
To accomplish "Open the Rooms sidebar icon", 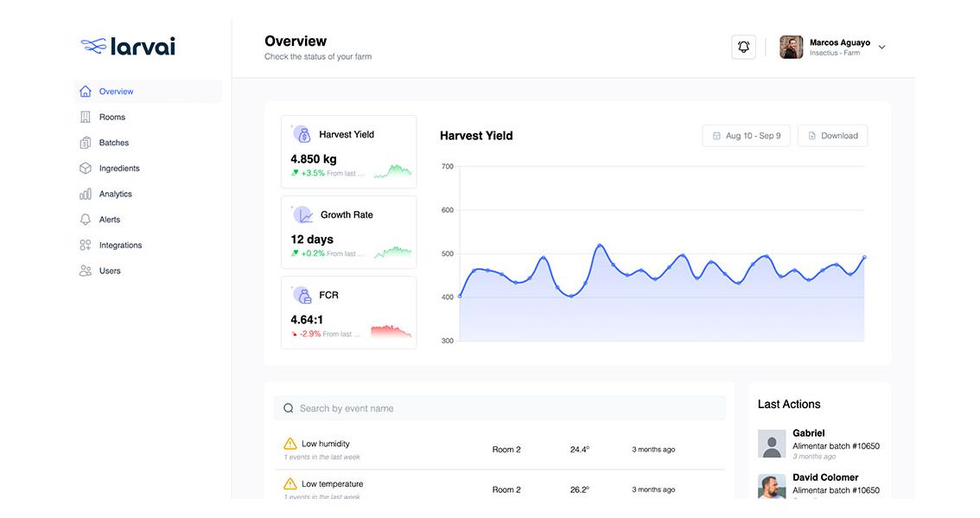I will 85,117.
